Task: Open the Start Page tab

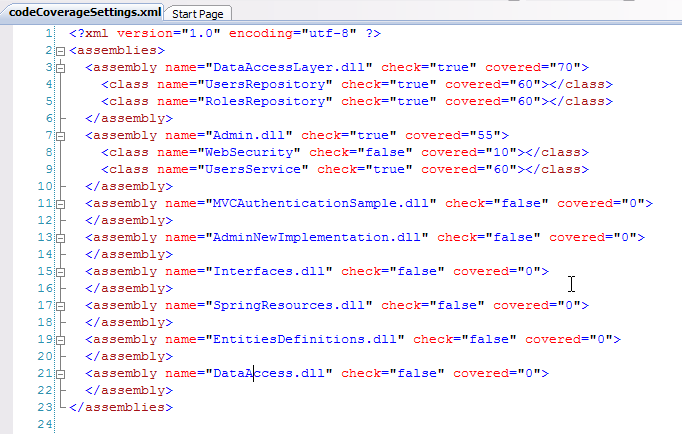Action: (x=197, y=14)
